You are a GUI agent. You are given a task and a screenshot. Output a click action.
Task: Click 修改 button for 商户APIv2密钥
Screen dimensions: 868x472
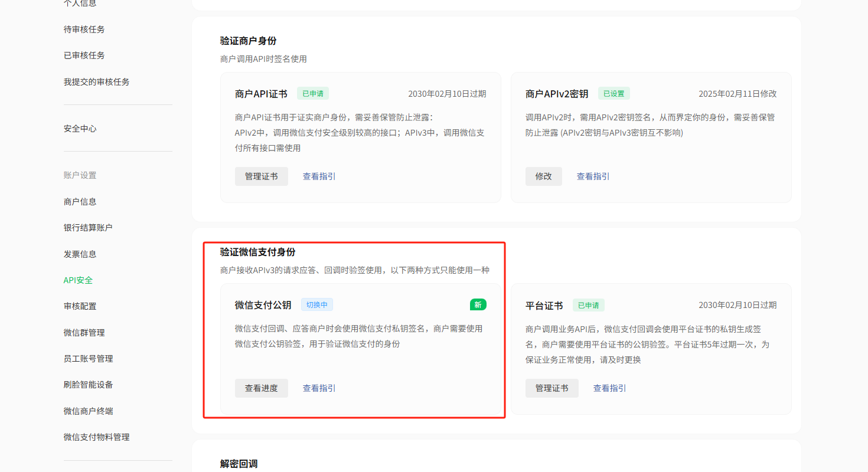coord(543,176)
